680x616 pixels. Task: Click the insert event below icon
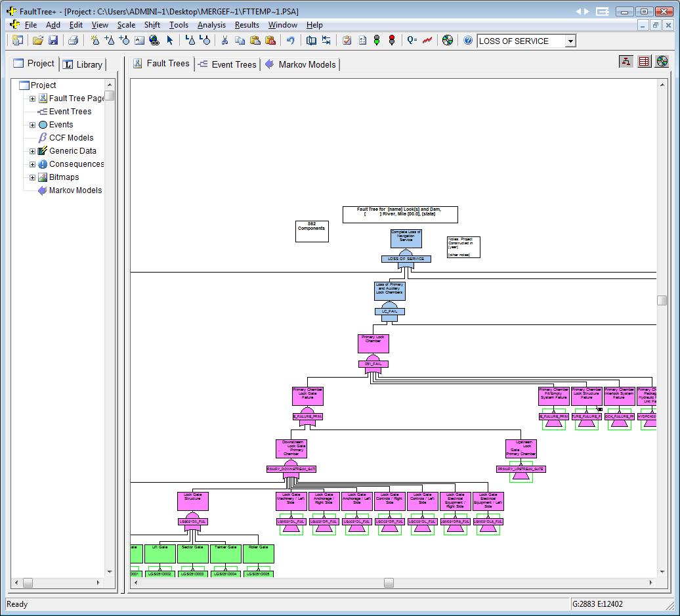pos(205,40)
